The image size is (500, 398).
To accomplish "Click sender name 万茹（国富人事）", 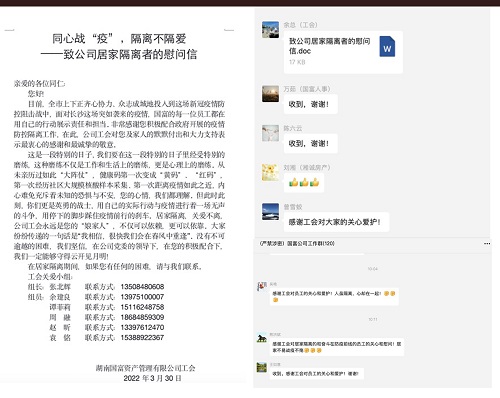I will [x=307, y=89].
